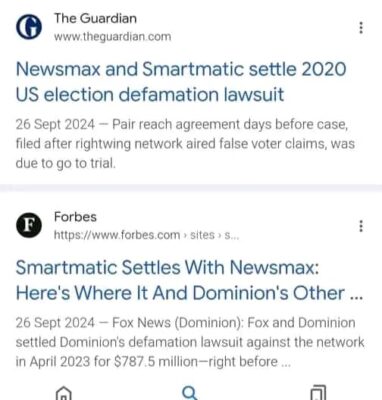The image size is (382, 400).
Task: Click the 'sites' breadcrumb in Forbes URL
Action: 202,235
